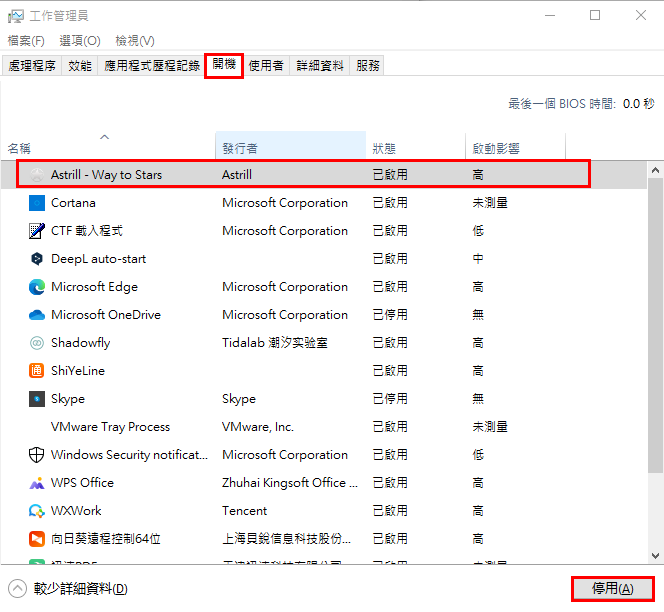Sort by the 名稱 column header
Image resolution: width=664 pixels, height=612 pixels.
(x=108, y=145)
